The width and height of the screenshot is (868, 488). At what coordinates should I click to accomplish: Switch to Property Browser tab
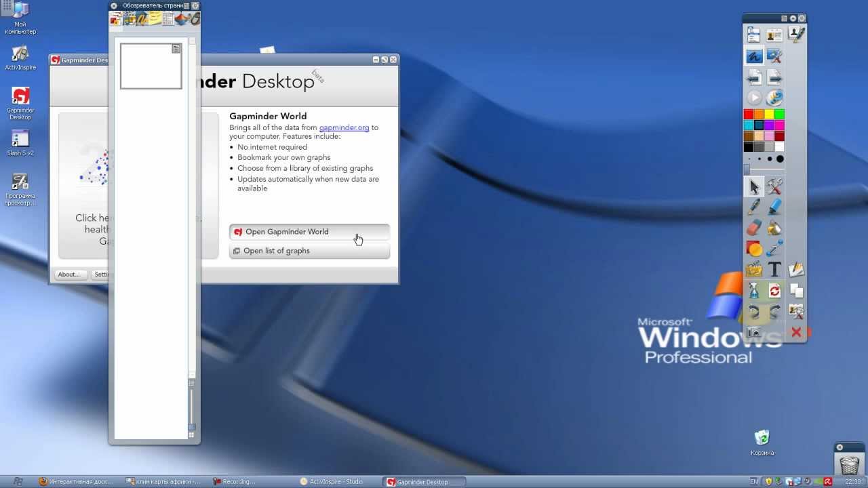pos(168,20)
